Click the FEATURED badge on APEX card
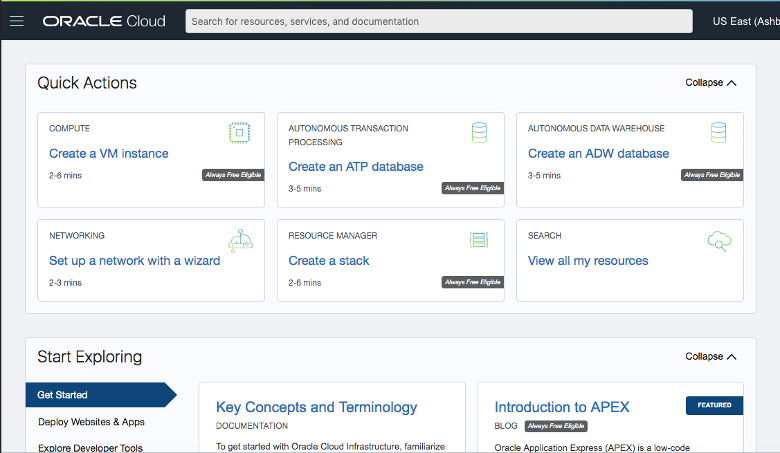Viewport: 780px width, 453px height. coord(714,405)
